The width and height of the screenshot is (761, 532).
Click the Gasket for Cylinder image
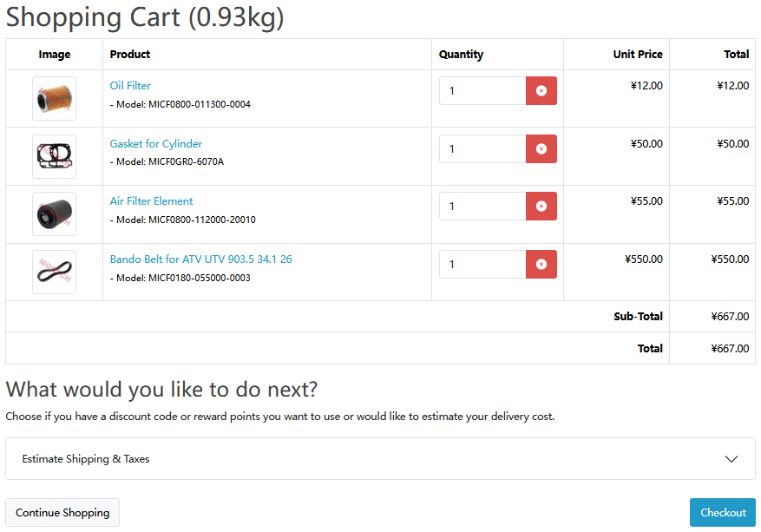coord(54,156)
